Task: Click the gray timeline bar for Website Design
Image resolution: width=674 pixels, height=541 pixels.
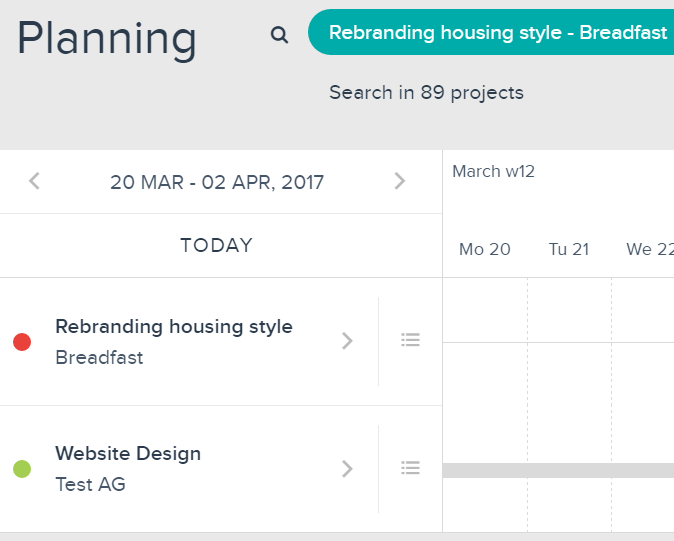Action: (558, 471)
